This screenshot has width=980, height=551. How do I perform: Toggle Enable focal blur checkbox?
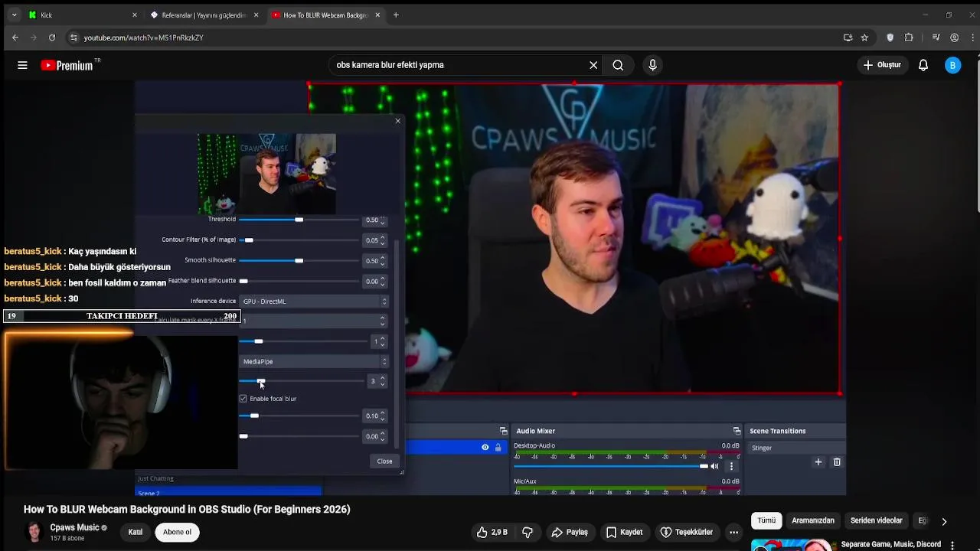243,399
